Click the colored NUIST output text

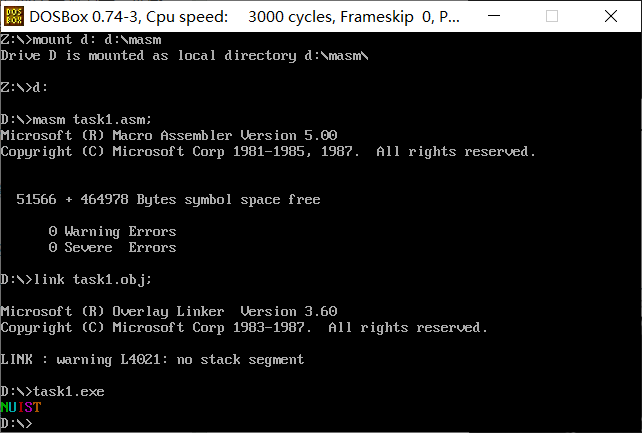click(21, 407)
